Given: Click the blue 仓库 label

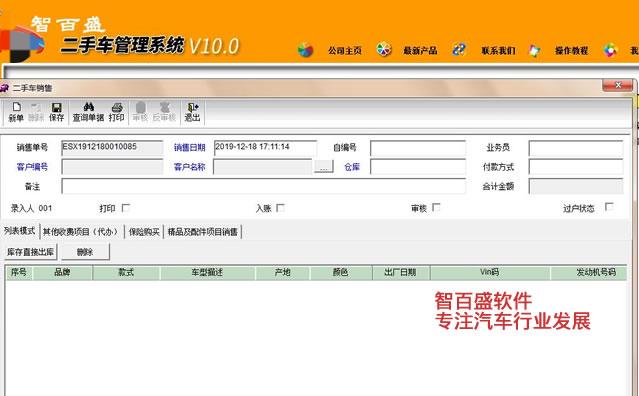Looking at the screenshot, I should pos(352,167).
